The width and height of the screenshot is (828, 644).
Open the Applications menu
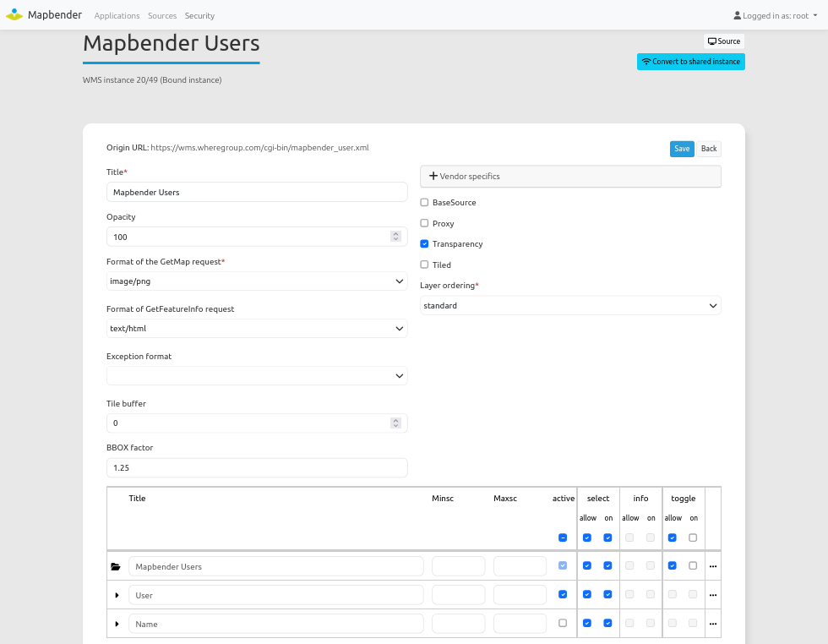point(117,16)
